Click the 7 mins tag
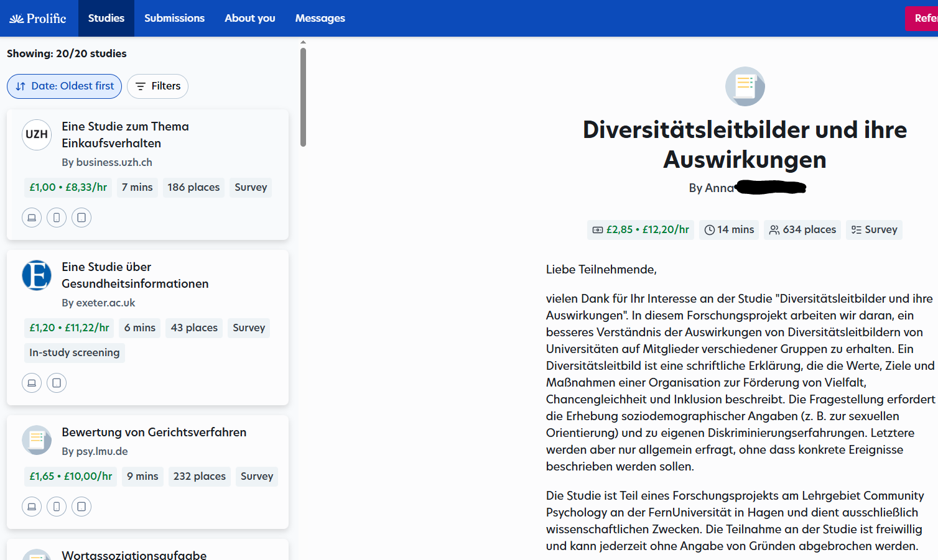Image resolution: width=938 pixels, height=560 pixels. pos(137,188)
